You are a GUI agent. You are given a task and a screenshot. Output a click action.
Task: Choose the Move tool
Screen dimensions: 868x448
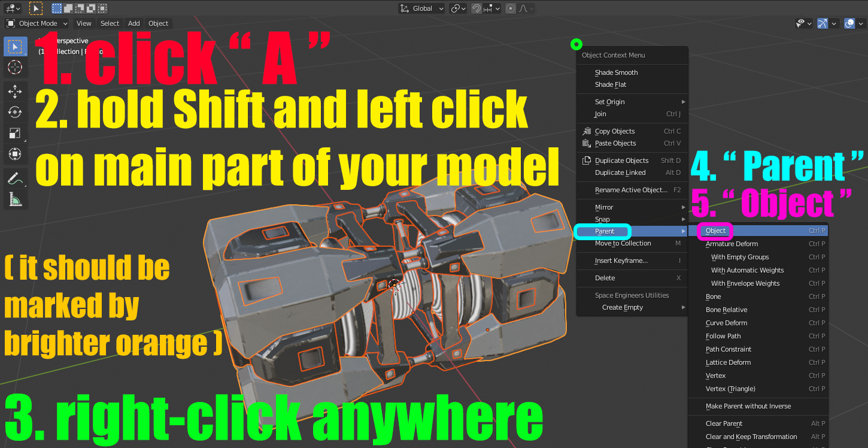pos(16,91)
